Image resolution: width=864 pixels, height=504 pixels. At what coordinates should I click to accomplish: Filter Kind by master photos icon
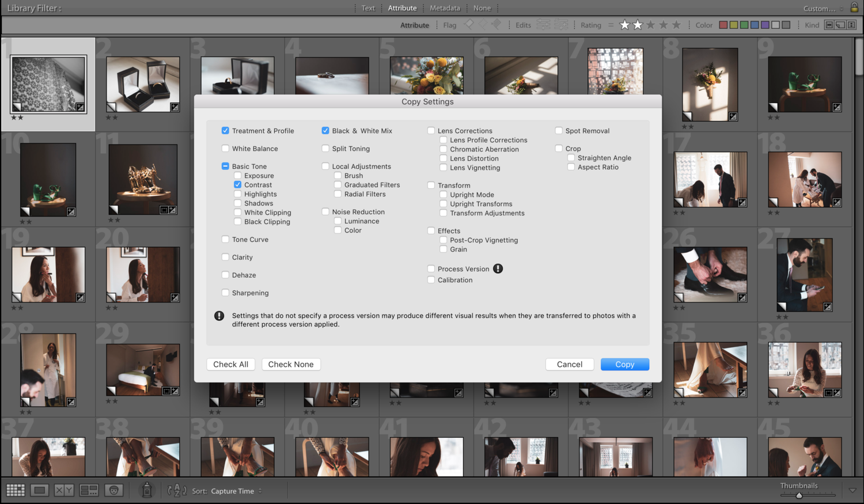click(829, 25)
